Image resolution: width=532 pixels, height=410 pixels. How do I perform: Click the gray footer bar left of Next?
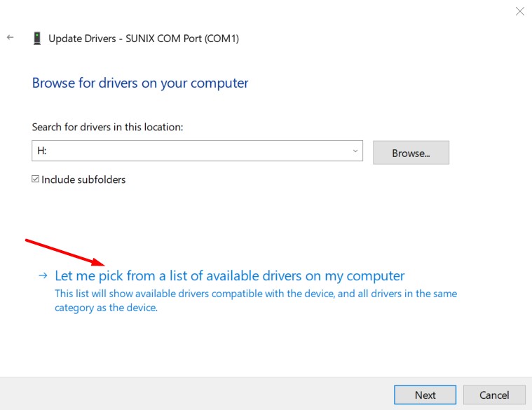point(196,394)
